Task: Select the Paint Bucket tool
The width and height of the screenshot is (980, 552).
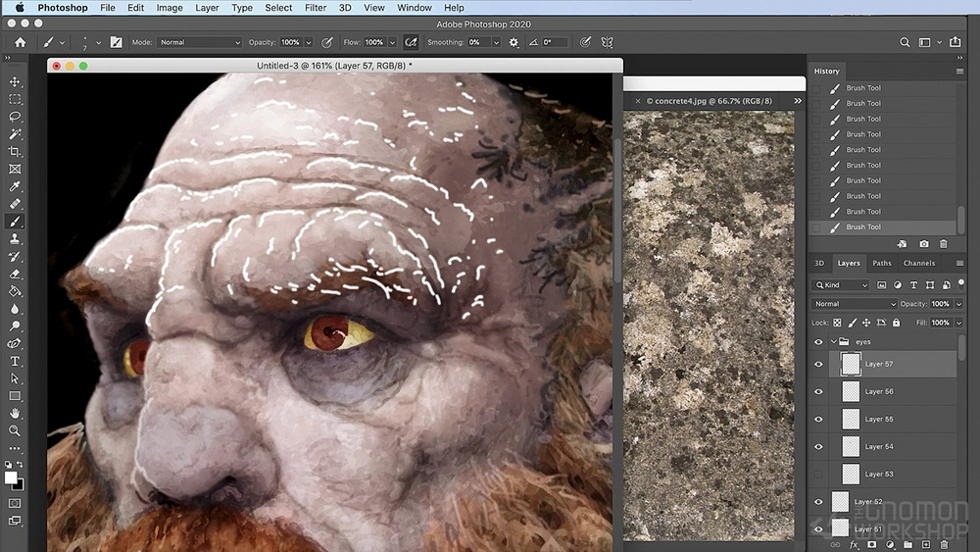Action: [15, 291]
